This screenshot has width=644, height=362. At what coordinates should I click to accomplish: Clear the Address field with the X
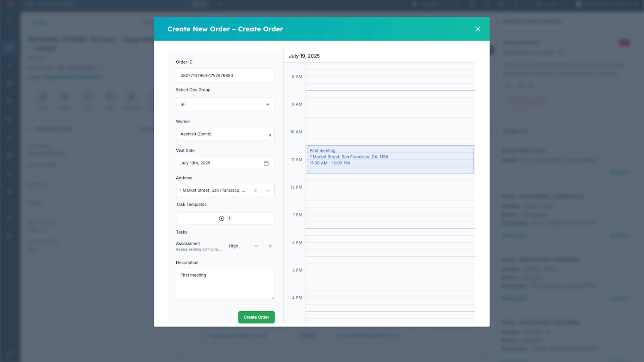coord(255,190)
